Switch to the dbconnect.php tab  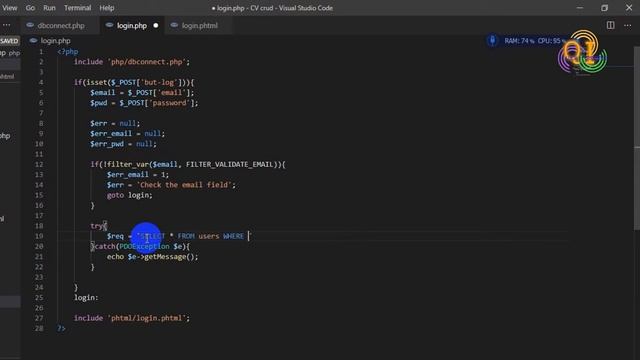point(61,25)
